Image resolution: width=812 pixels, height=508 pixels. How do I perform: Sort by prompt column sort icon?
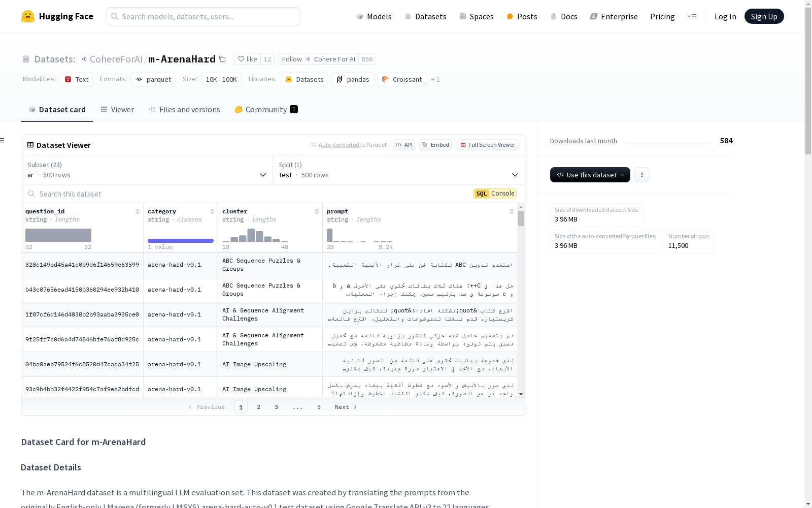coord(512,211)
